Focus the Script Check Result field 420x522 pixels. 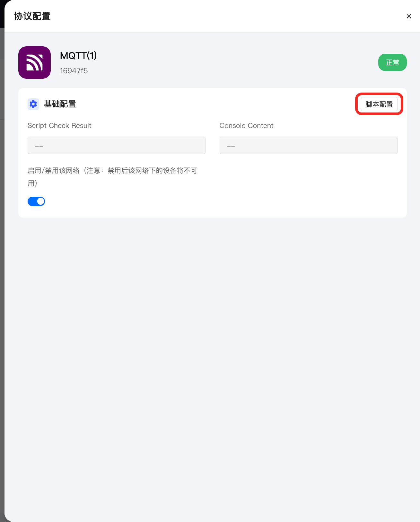coord(117,145)
